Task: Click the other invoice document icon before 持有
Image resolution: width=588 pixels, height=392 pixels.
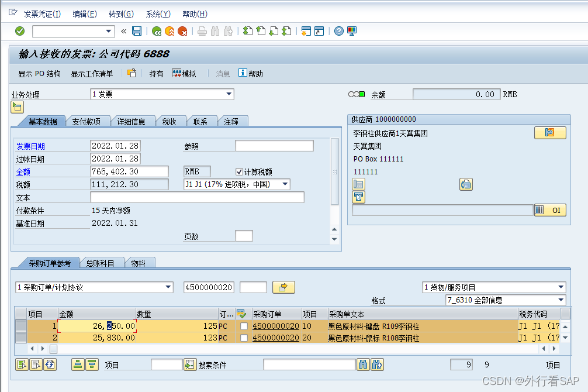Action: coord(132,73)
